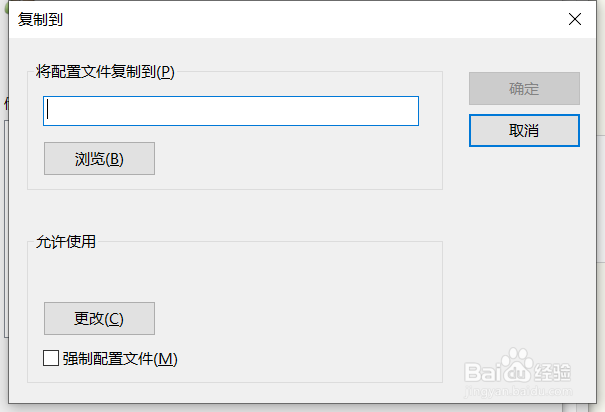Tick the 强制配置文件(M) checkbox square

click(51, 358)
